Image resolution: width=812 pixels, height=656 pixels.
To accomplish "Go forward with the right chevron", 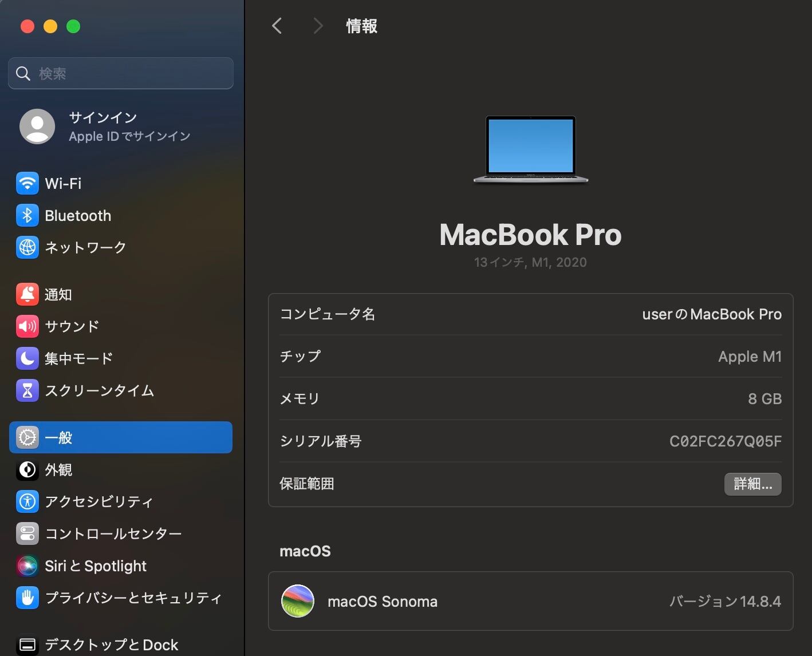I will coord(318,26).
